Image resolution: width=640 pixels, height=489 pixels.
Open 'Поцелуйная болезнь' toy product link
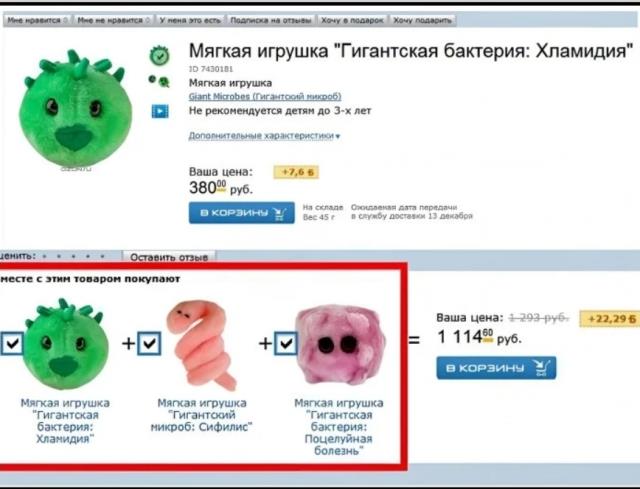(339, 427)
